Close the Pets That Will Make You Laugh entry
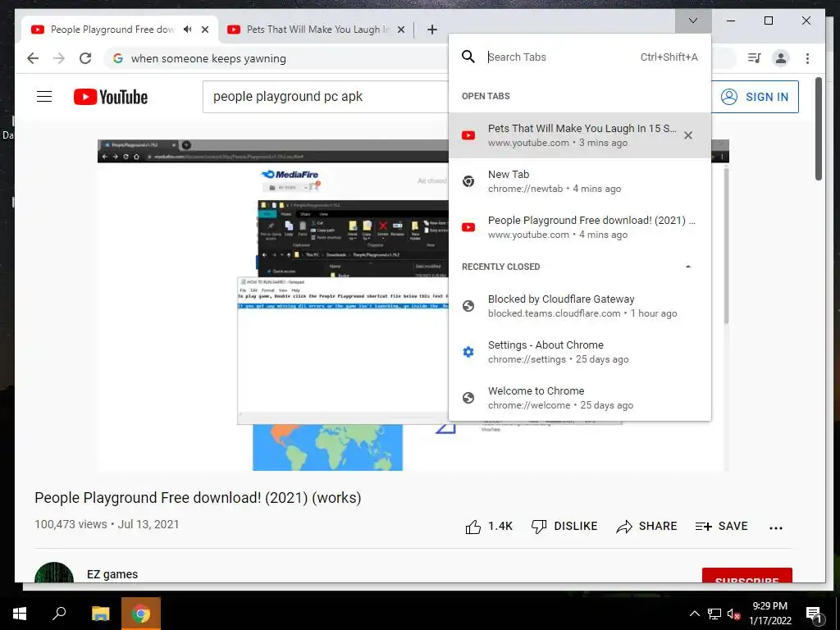Image resolution: width=840 pixels, height=630 pixels. [x=688, y=135]
